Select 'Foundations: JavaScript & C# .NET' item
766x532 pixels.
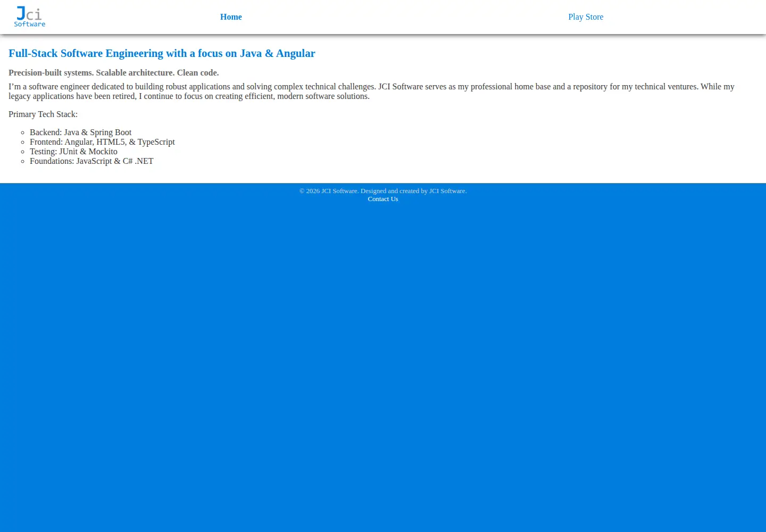coord(91,161)
